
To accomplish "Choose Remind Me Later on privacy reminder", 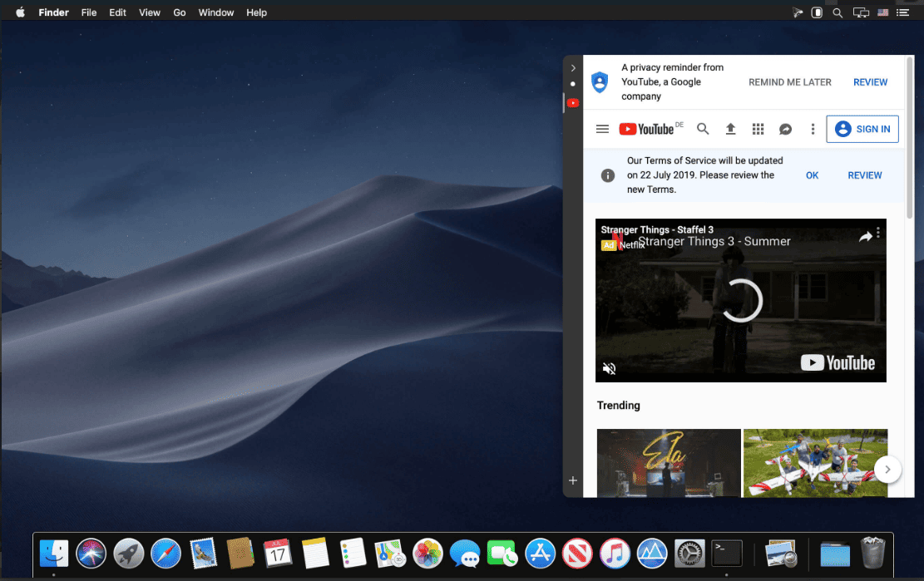I will [x=789, y=81].
